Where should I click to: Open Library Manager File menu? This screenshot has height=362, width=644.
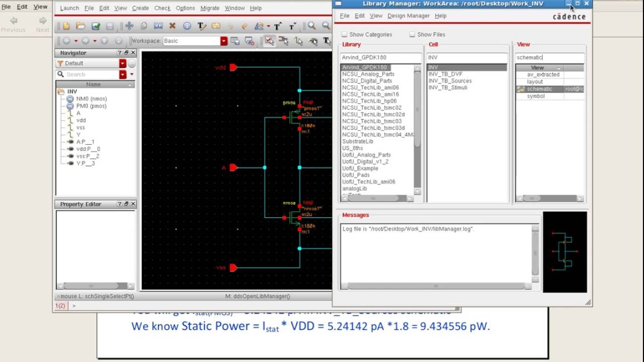pyautogui.click(x=345, y=16)
